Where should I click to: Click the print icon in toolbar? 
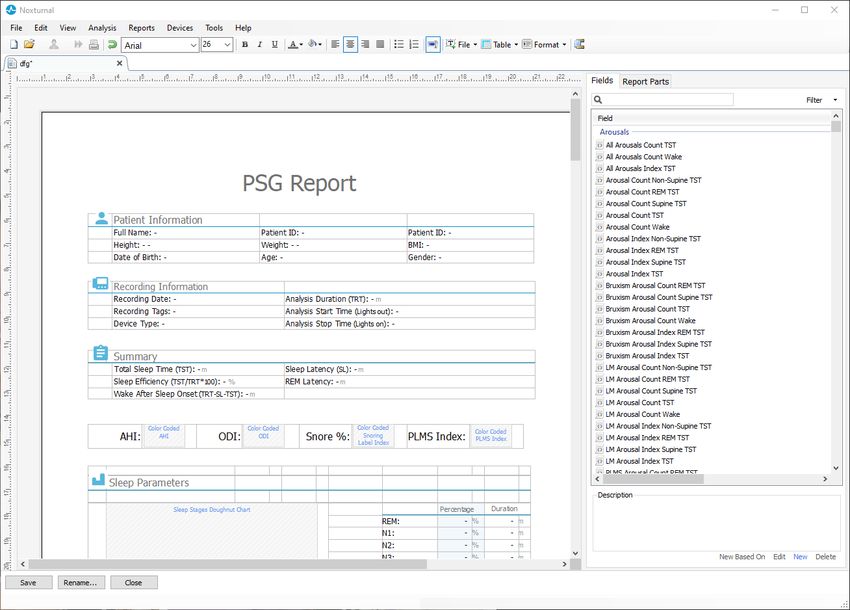point(94,44)
